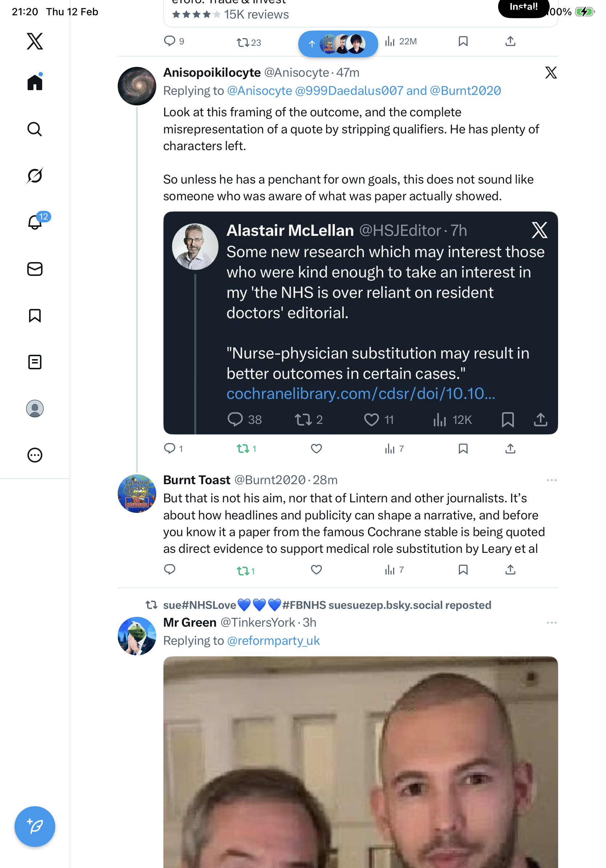This screenshot has height=868, width=606.
Task: Open Bookmarks in the sidebar
Action: 35,315
